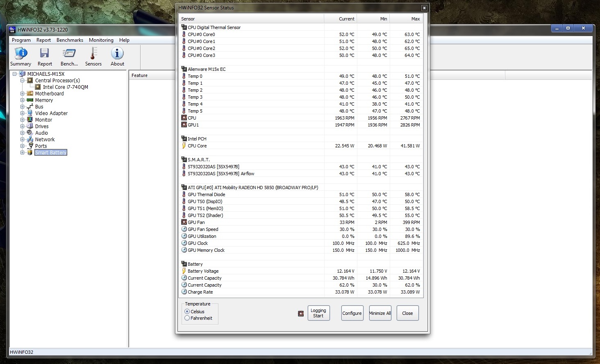Expand the Drives tree node
Image resolution: width=600 pixels, height=364 pixels.
tap(23, 127)
